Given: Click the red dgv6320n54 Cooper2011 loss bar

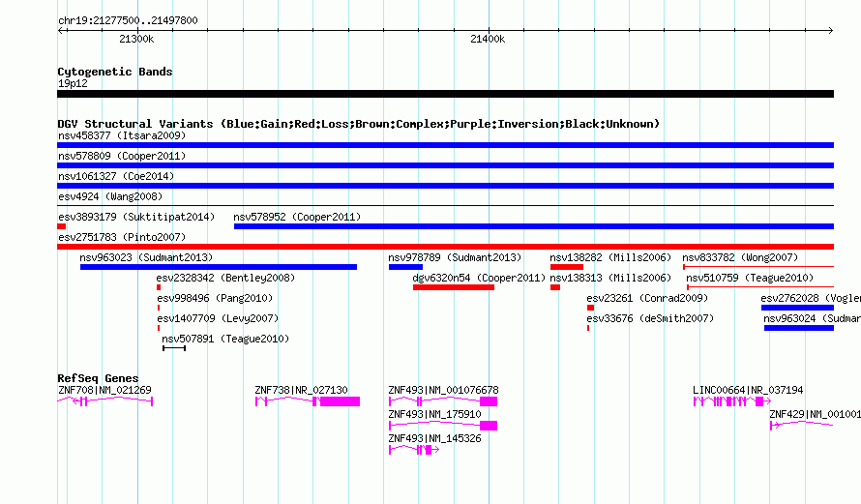Looking at the screenshot, I should (454, 287).
